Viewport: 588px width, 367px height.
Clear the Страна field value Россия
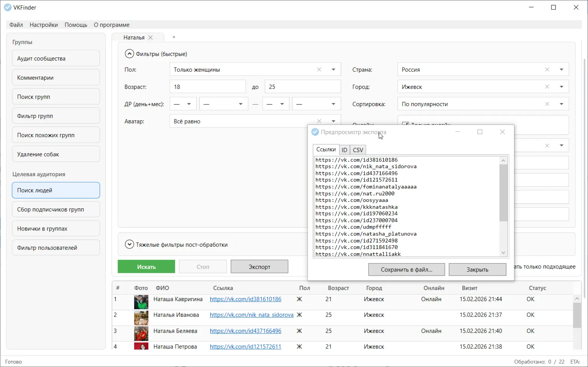click(547, 70)
